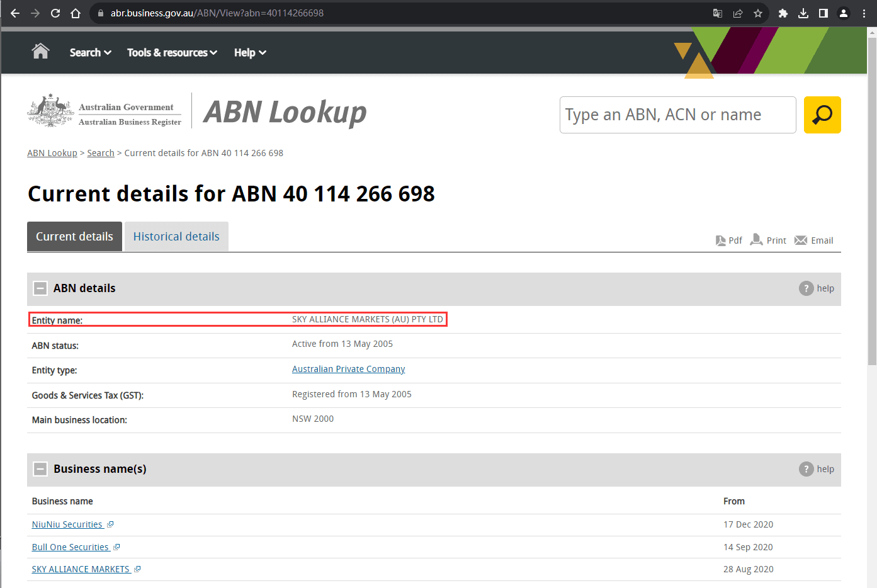Click the ABN Lookup home icon
This screenshot has width=877, height=588.
tap(41, 51)
